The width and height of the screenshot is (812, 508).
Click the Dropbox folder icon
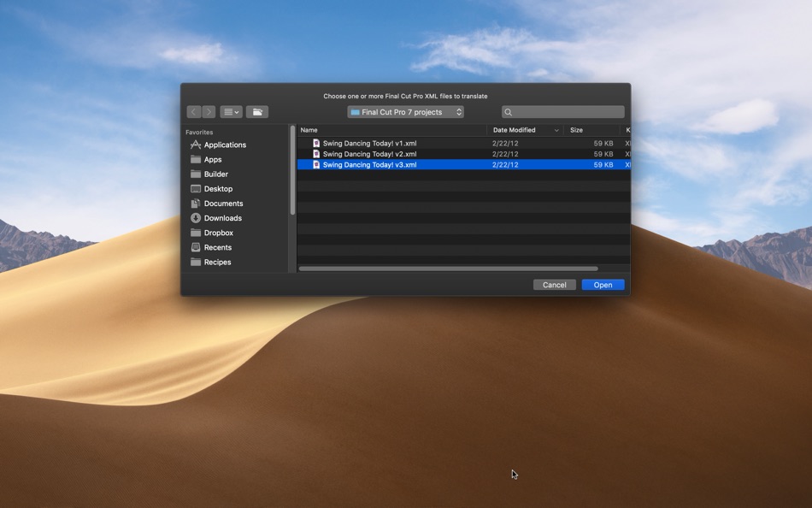(x=196, y=233)
